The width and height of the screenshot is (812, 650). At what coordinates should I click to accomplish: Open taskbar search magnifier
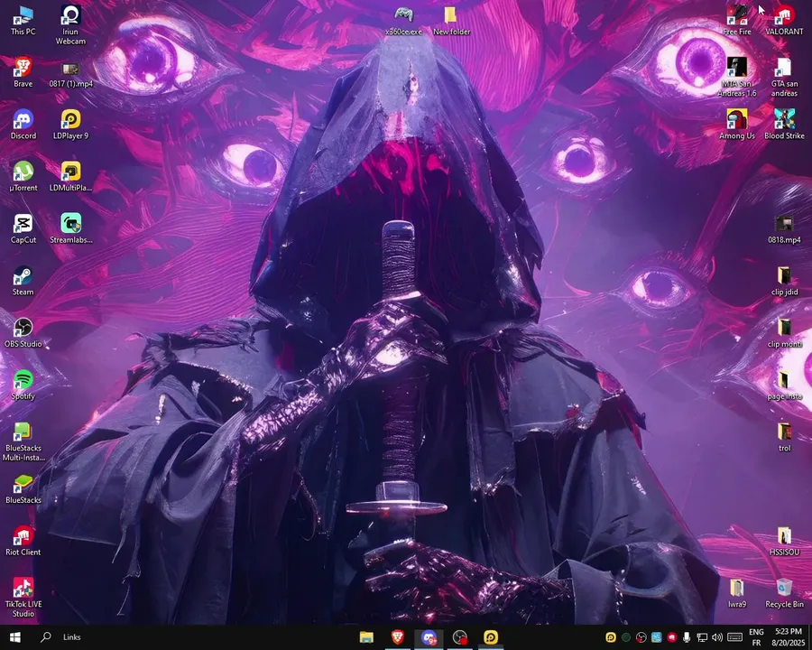point(46,637)
